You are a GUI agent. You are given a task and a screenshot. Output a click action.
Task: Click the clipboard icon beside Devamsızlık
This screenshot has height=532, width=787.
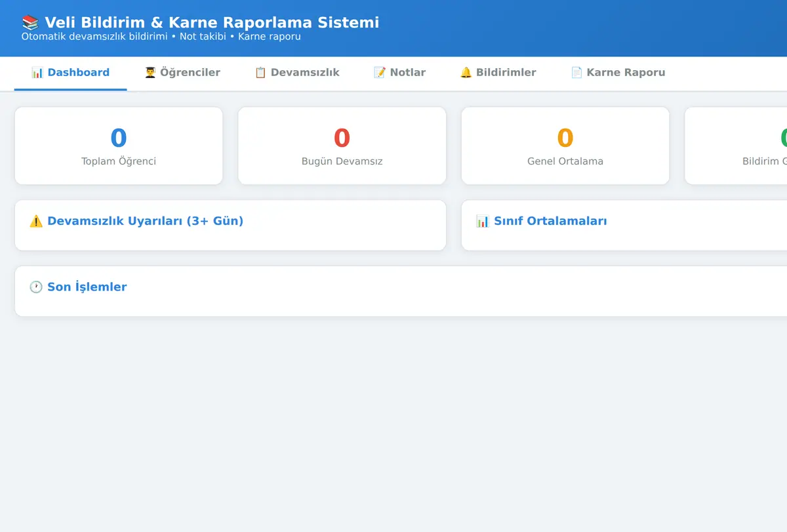pos(260,73)
